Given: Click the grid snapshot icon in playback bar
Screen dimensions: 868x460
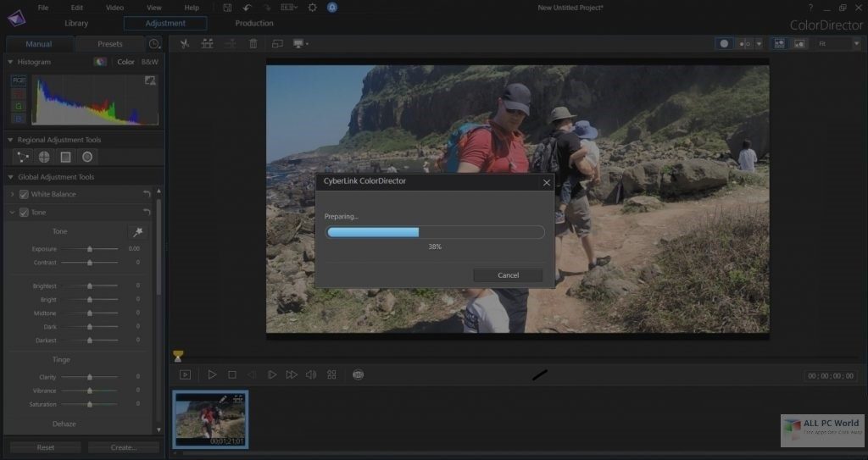Looking at the screenshot, I should 331,374.
